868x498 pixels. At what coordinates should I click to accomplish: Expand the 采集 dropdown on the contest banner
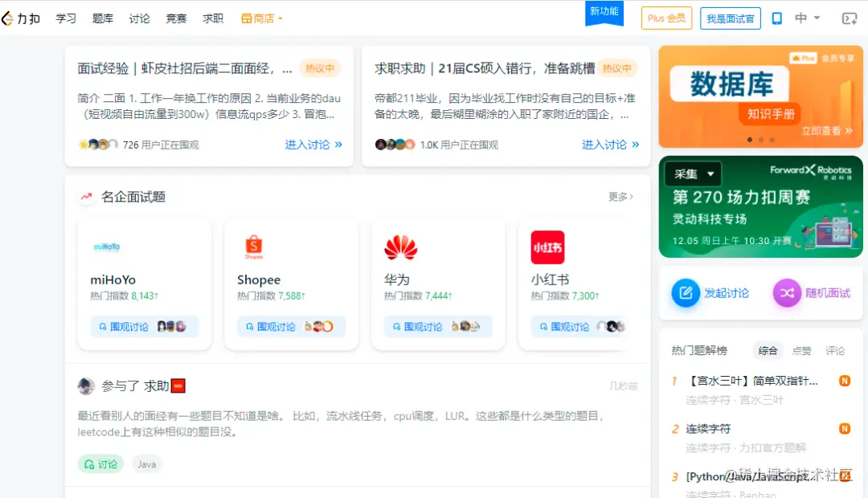pyautogui.click(x=694, y=173)
